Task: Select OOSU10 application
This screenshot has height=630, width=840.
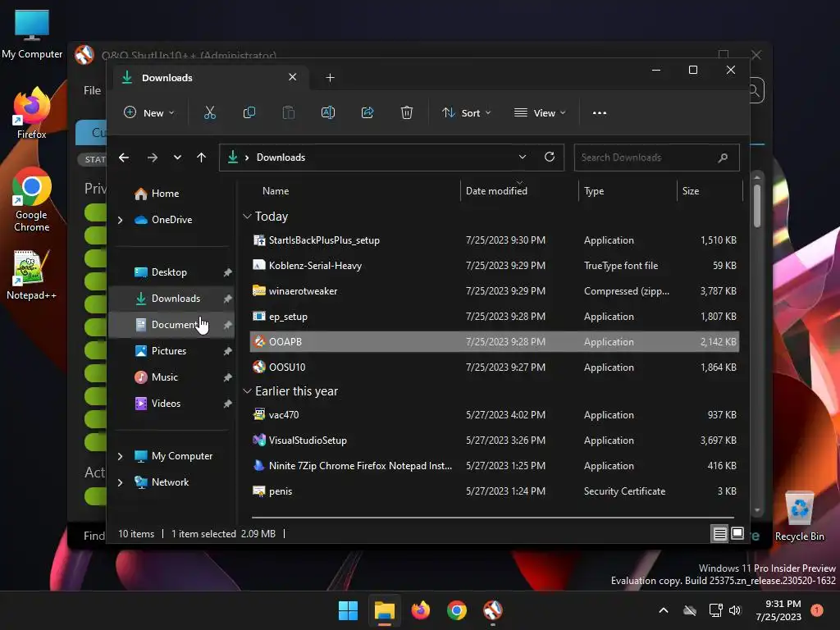Action: [495, 367]
